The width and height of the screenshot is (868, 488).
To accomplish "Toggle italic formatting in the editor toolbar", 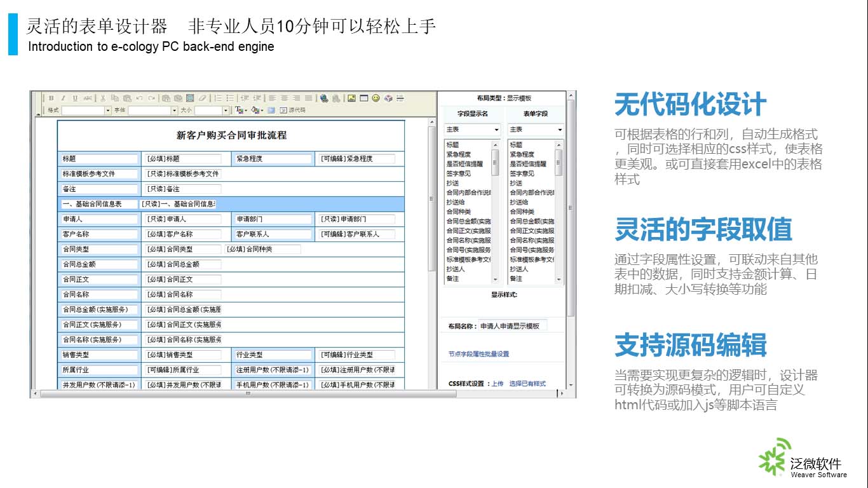I will click(64, 98).
